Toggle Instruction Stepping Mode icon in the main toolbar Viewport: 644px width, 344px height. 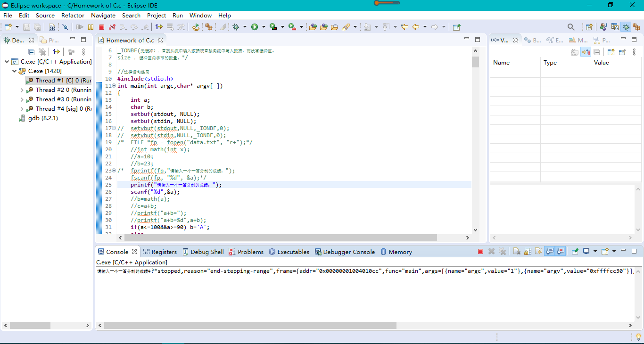tap(159, 27)
